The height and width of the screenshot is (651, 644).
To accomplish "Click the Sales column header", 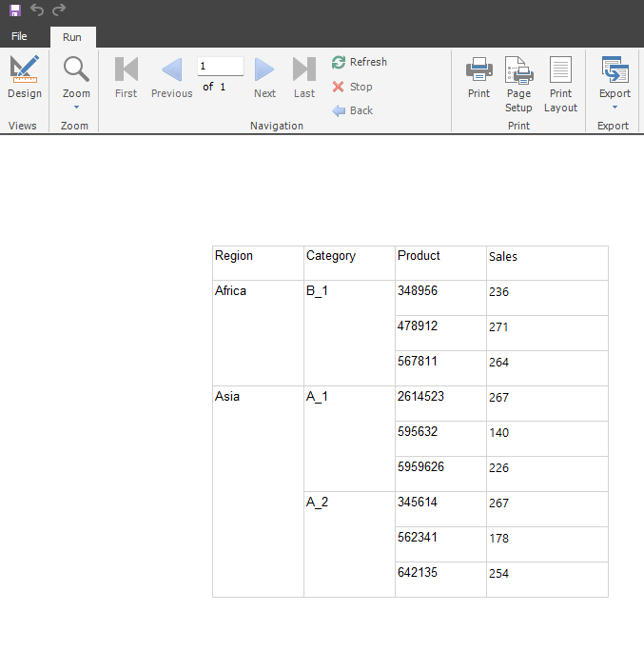I will tap(547, 263).
